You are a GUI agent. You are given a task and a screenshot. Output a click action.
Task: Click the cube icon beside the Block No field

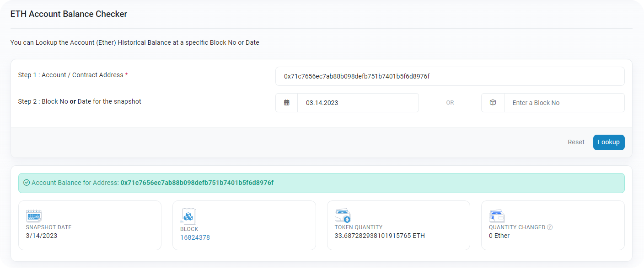point(493,103)
